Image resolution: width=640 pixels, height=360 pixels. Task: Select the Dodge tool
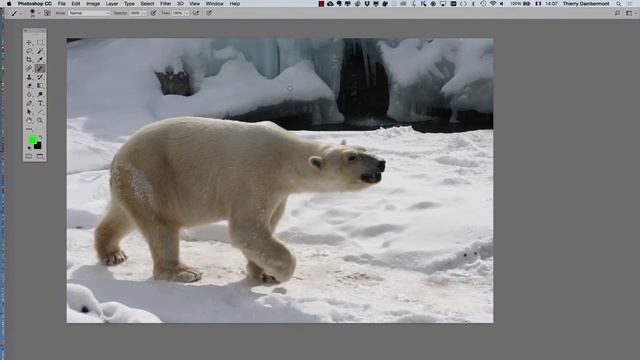[40, 94]
